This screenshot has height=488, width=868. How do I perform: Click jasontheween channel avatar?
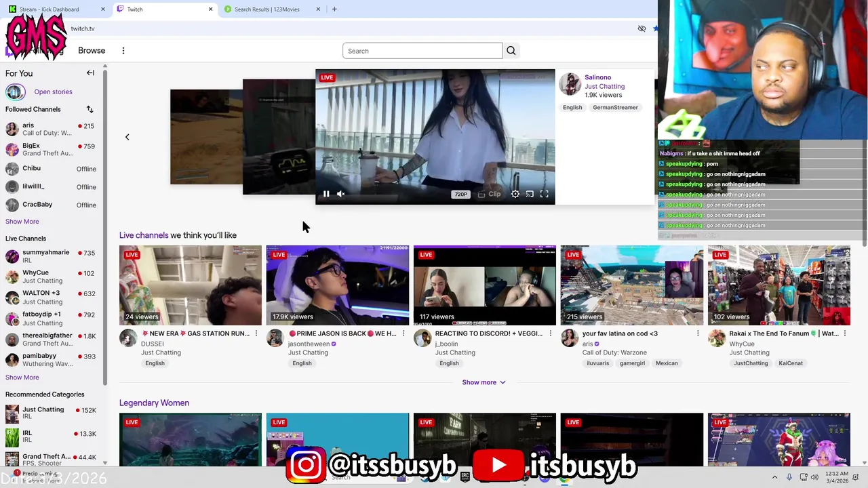coord(275,338)
